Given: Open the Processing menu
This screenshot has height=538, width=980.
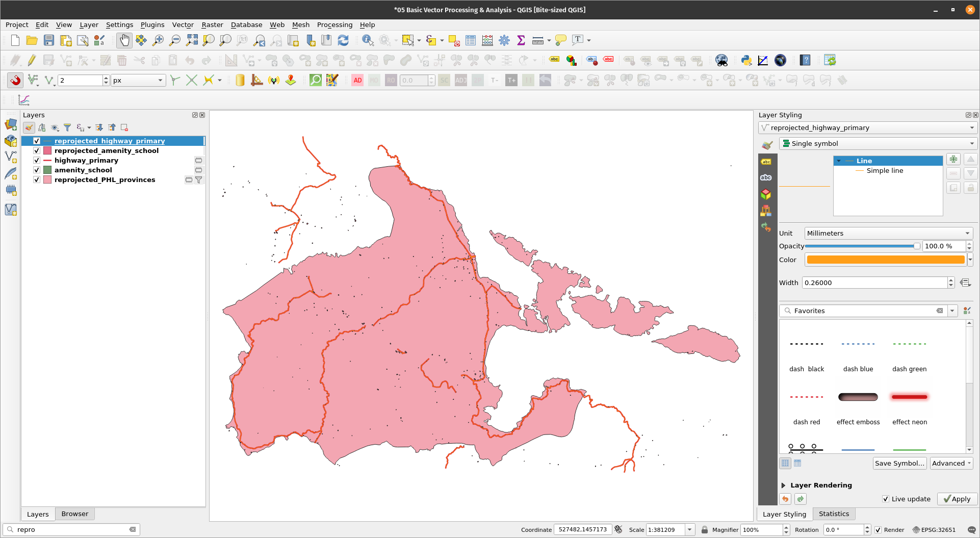Looking at the screenshot, I should 334,24.
